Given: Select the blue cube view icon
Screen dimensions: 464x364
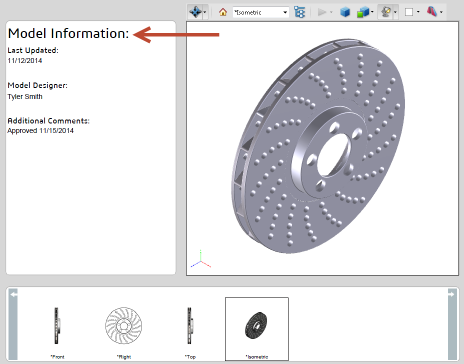Looking at the screenshot, I should [345, 12].
